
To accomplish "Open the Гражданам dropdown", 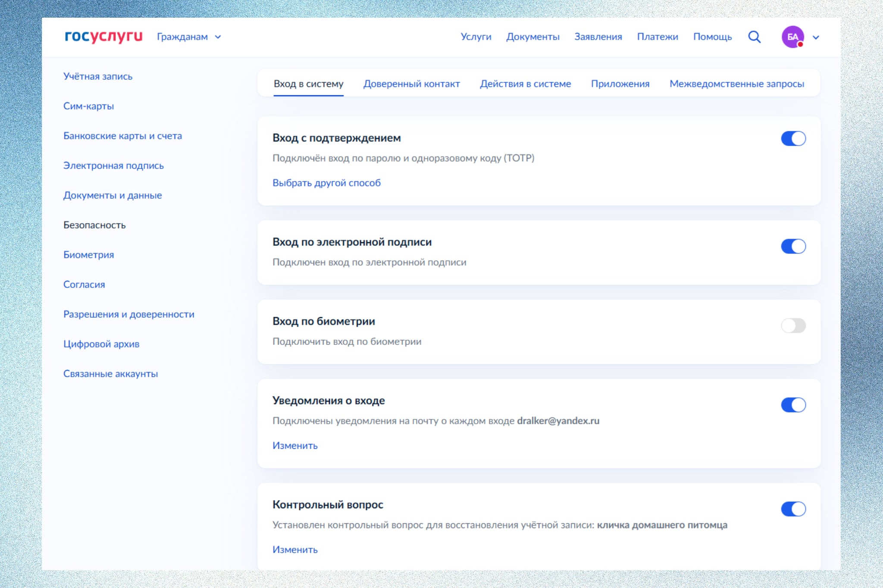I will pos(189,37).
